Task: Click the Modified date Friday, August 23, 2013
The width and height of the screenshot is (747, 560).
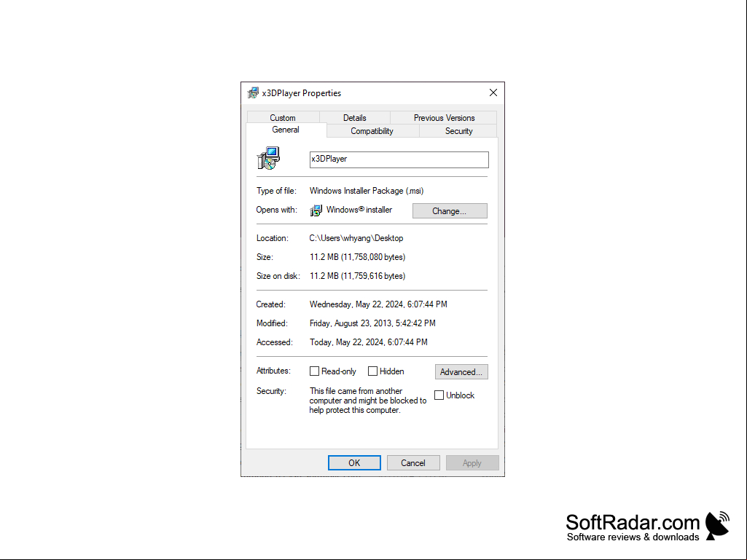Action: (x=372, y=323)
